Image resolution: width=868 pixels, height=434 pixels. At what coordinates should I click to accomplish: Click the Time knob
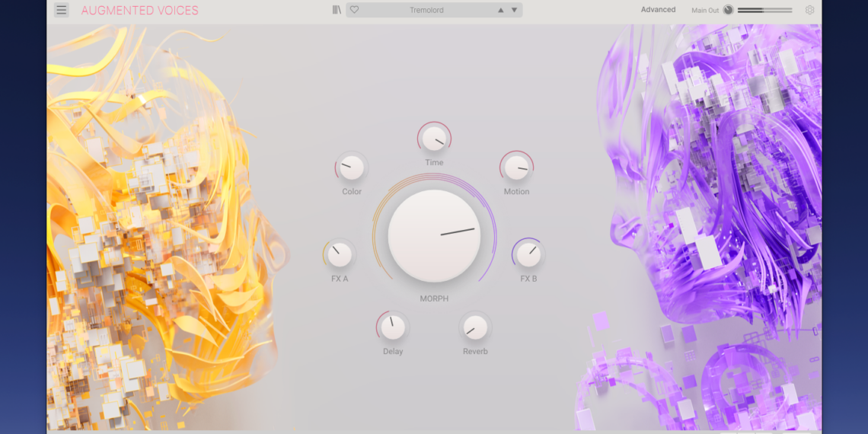click(x=434, y=139)
